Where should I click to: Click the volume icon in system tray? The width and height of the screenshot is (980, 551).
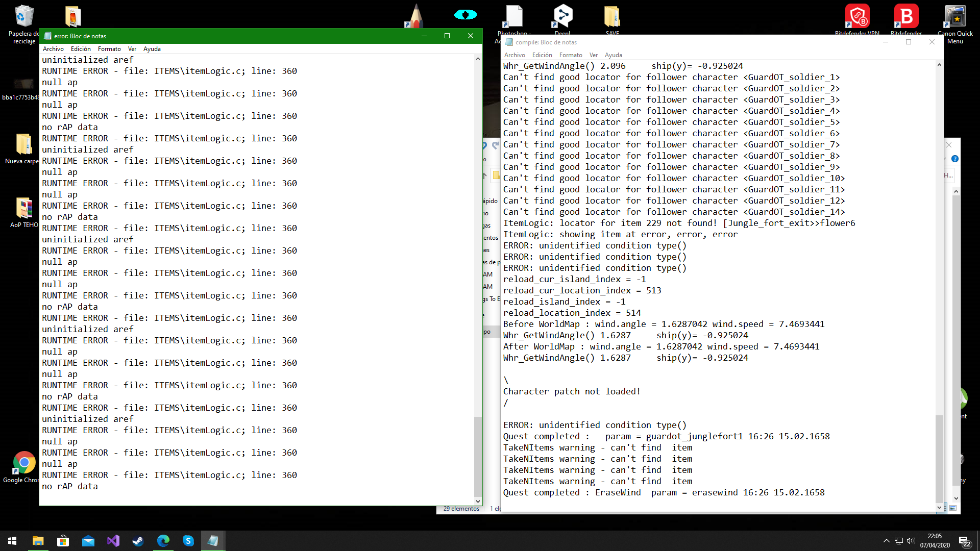tap(911, 541)
